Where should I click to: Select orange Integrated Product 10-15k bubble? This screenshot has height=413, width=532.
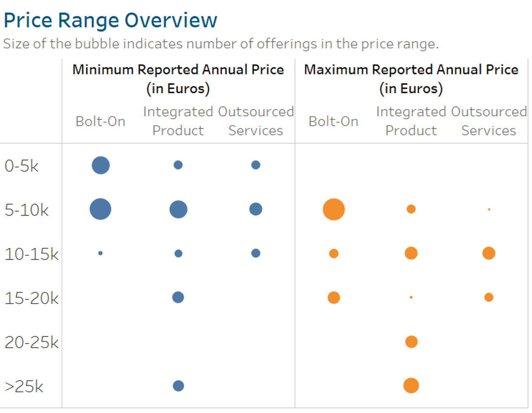point(411,253)
